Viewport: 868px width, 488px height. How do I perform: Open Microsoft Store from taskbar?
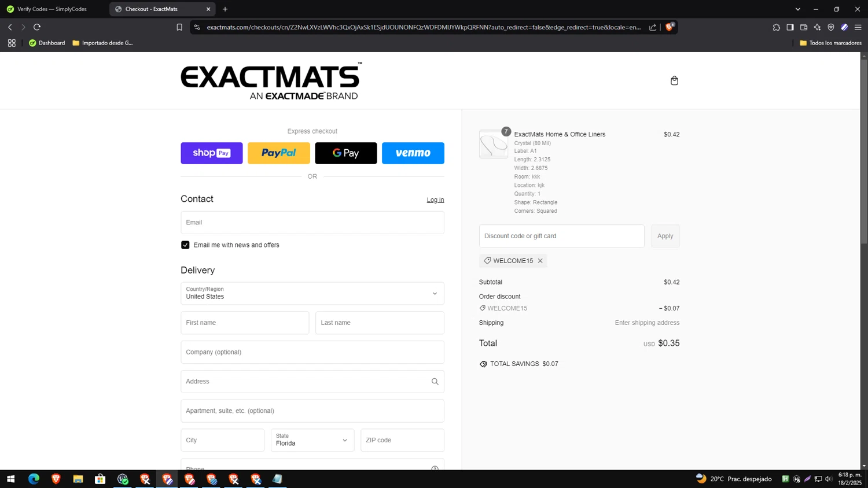(100, 479)
